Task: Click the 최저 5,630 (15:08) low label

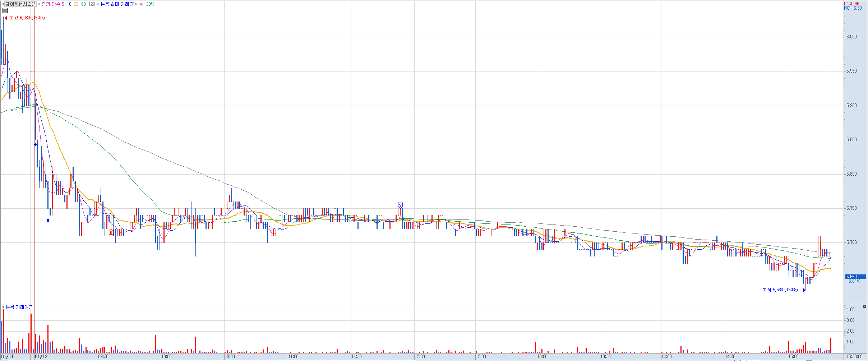Action: click(x=780, y=290)
